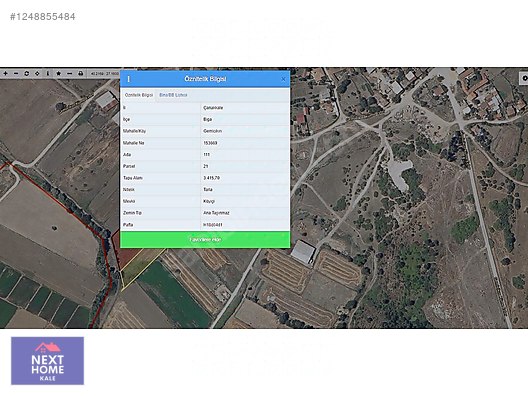Viewport: 528px width, 396px height.
Task: Click the Tapu Alanı value row
Action: 205,178
